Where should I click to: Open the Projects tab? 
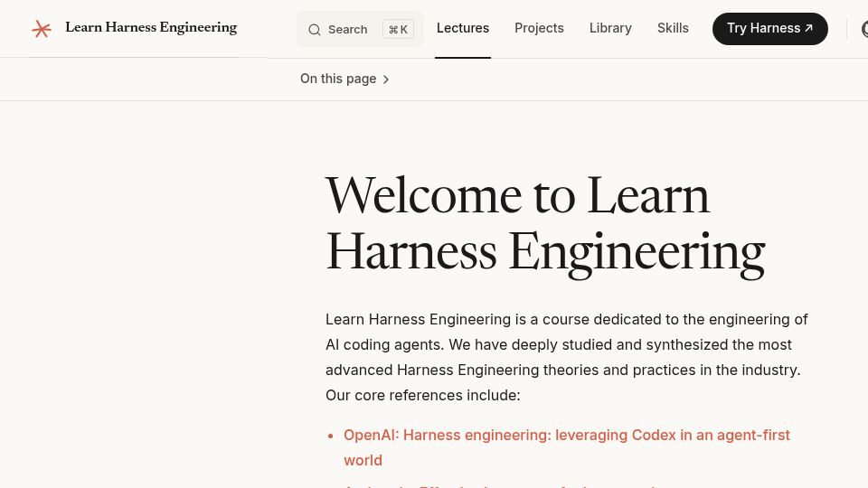coord(539,28)
